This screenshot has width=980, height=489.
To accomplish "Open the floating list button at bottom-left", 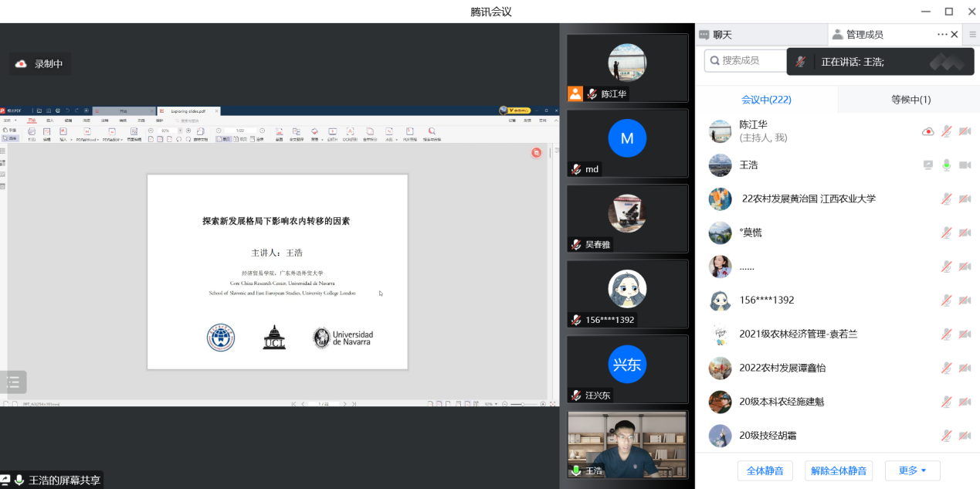I will 13,382.
